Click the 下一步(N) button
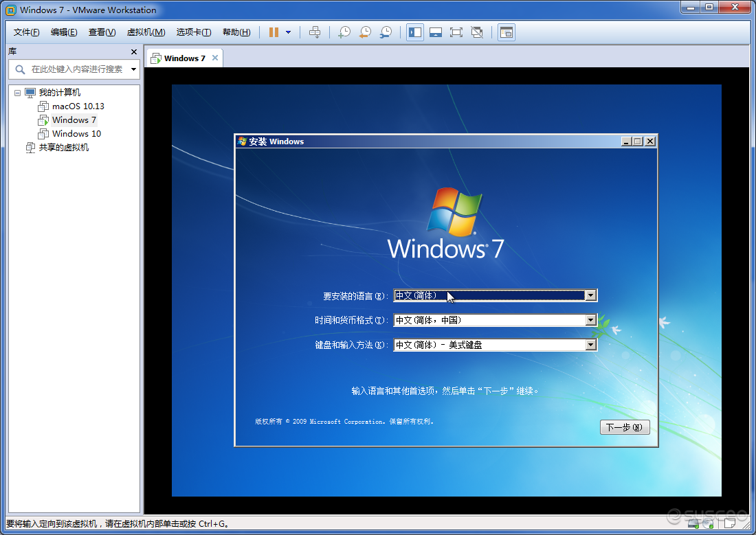 (x=625, y=427)
